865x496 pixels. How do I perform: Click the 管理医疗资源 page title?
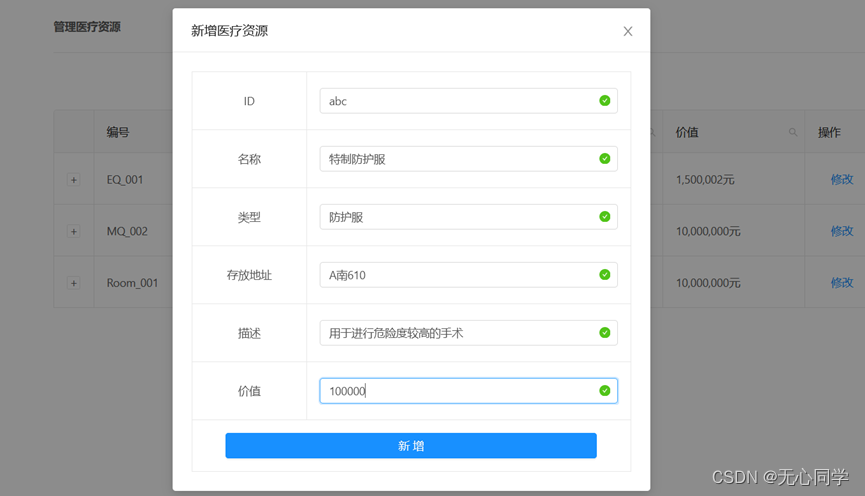point(87,27)
